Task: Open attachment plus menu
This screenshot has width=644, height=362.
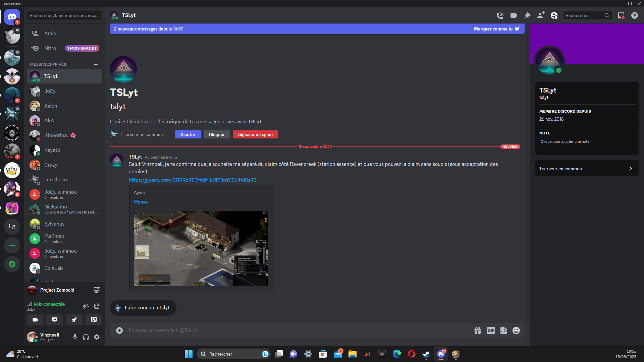Action: pyautogui.click(x=119, y=330)
